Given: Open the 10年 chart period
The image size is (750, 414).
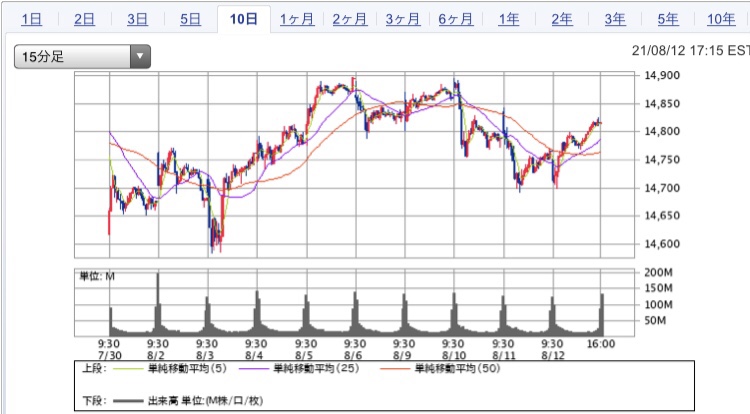Looking at the screenshot, I should 721,19.
